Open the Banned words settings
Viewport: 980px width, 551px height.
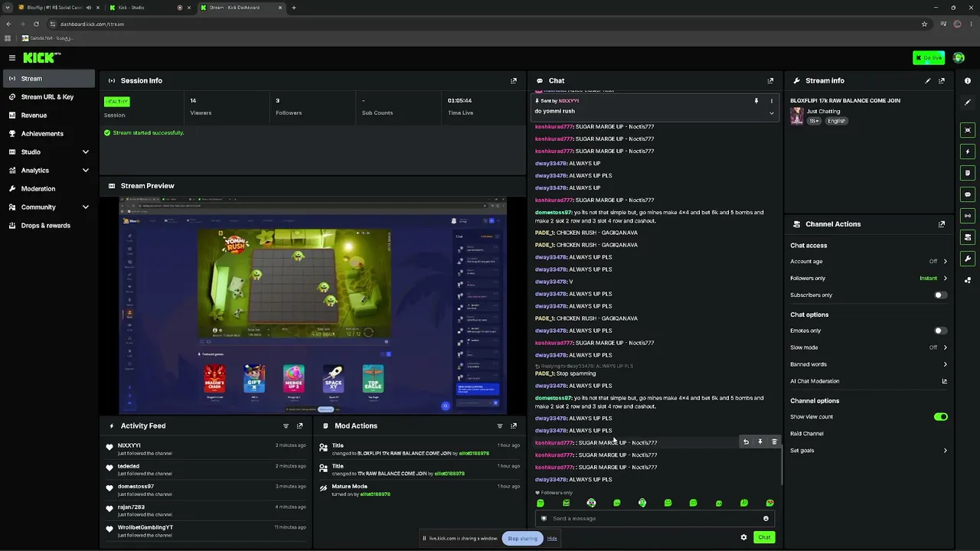(869, 364)
